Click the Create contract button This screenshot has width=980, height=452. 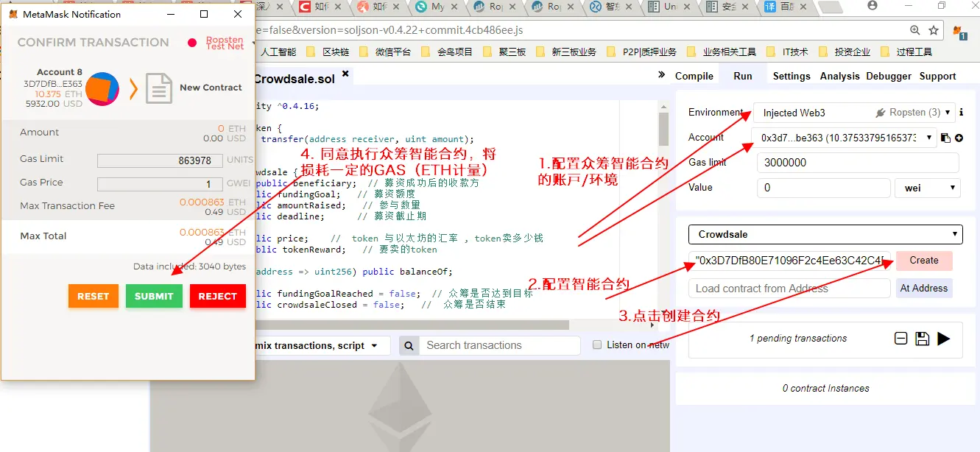click(x=924, y=261)
